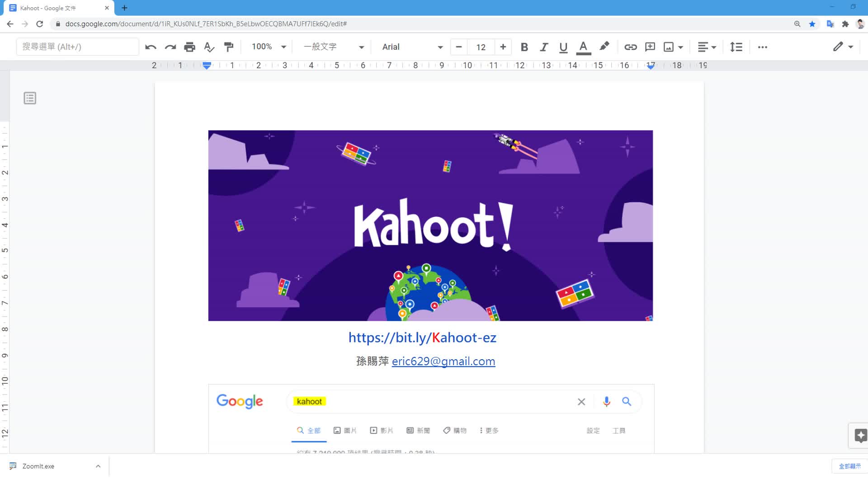The image size is (868, 479).
Task: Open the editing mode dropdown
Action: [843, 47]
